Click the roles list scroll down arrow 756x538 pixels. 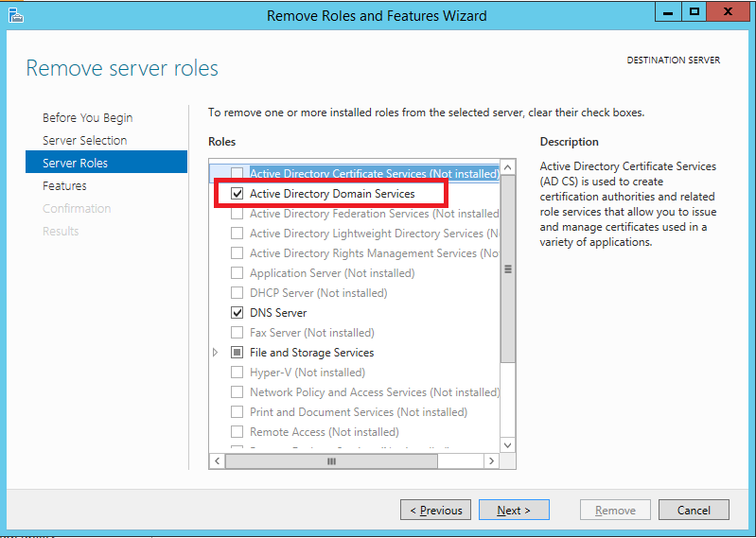tap(508, 445)
